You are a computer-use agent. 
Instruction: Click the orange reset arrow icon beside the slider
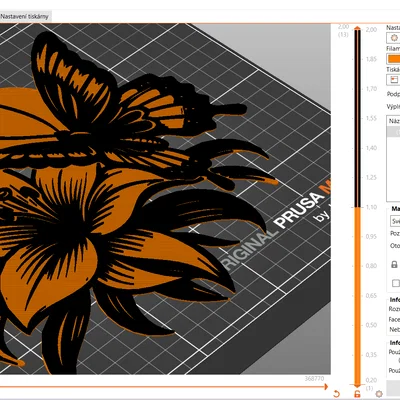336,394
